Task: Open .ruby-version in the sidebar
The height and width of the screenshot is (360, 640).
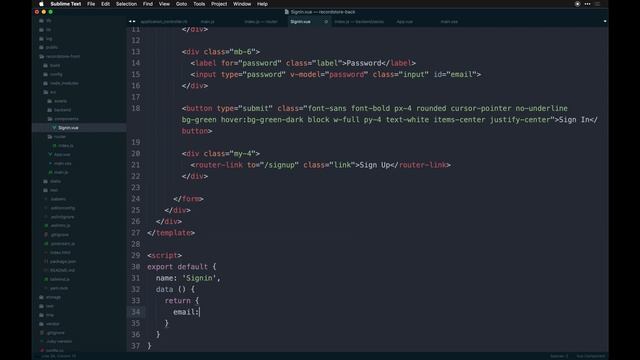Action: pyautogui.click(x=59, y=342)
